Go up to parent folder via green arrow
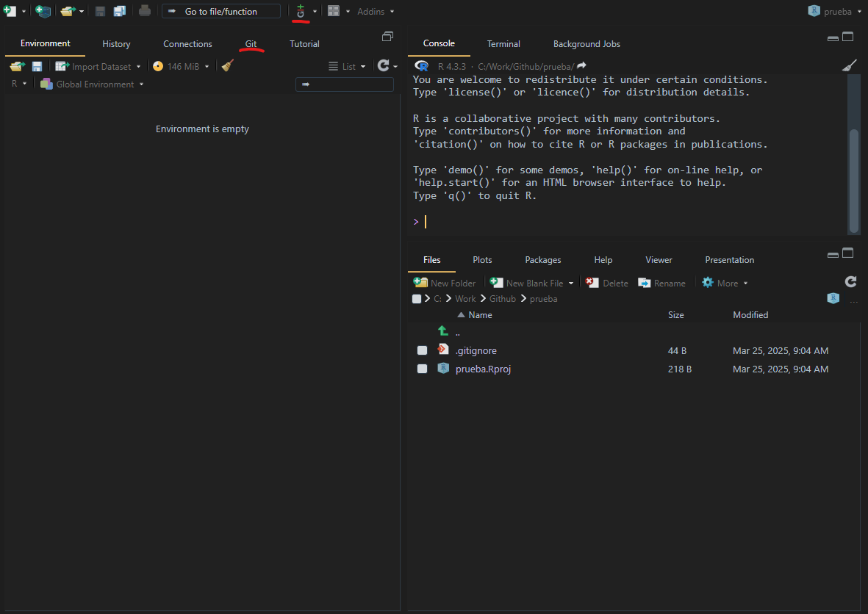868x614 pixels. pos(443,331)
